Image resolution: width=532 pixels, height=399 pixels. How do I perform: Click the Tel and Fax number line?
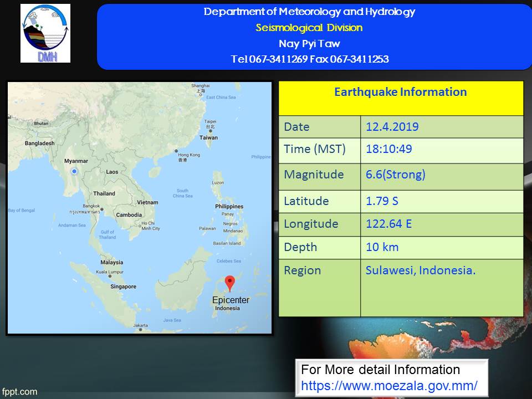click(x=310, y=59)
